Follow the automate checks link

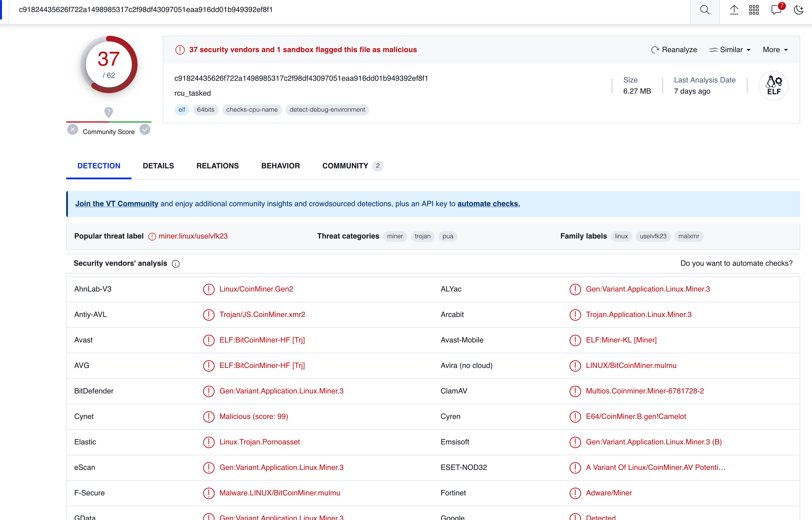pyautogui.click(x=489, y=204)
